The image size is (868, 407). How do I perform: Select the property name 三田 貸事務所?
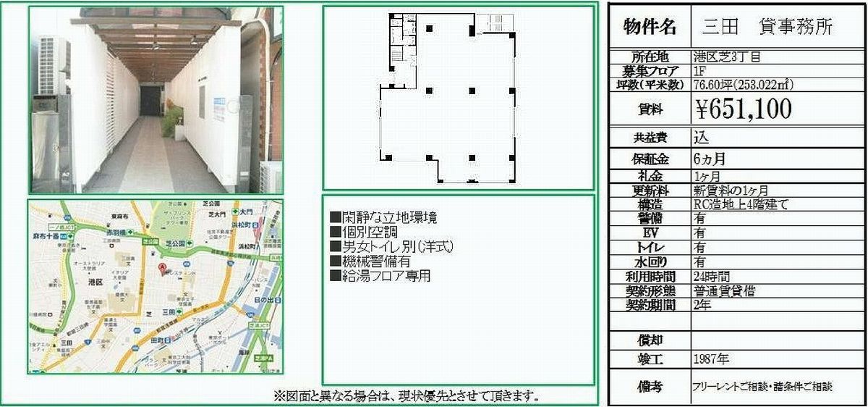point(767,28)
